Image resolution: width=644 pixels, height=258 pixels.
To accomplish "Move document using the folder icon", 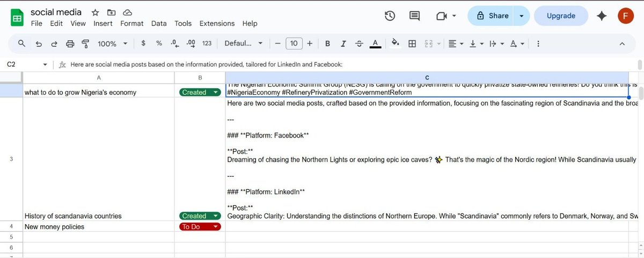I will coord(111,12).
